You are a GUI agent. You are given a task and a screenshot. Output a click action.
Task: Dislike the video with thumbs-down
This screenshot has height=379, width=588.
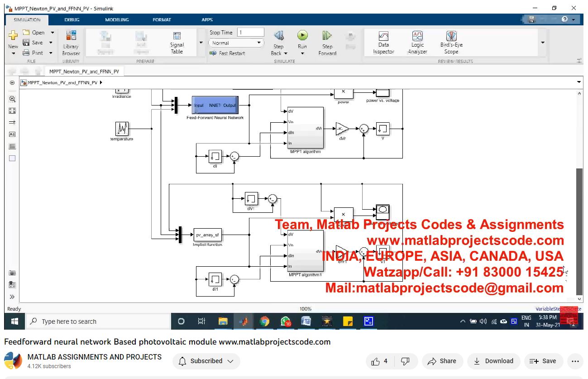click(x=406, y=361)
